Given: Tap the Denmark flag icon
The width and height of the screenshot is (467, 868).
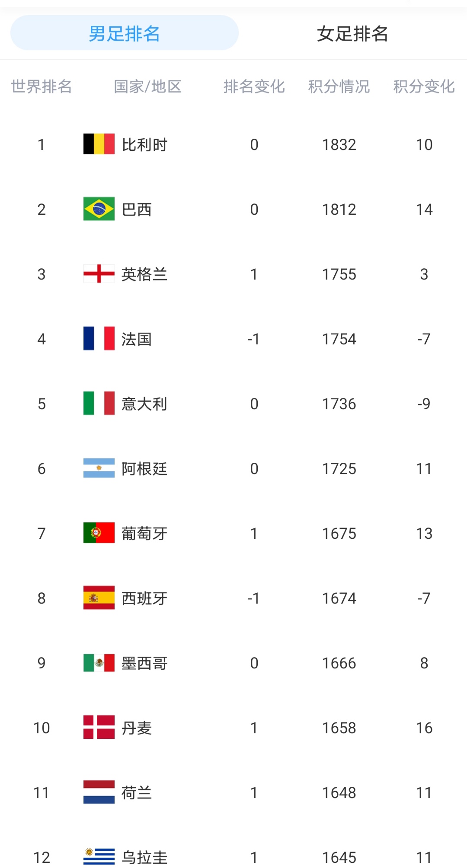Looking at the screenshot, I should [x=99, y=728].
